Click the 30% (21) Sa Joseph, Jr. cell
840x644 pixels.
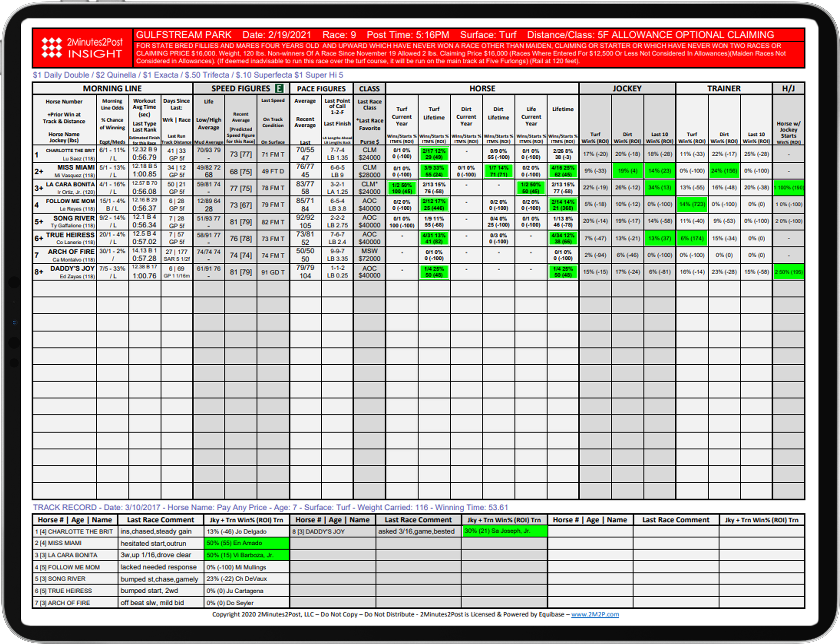click(505, 531)
